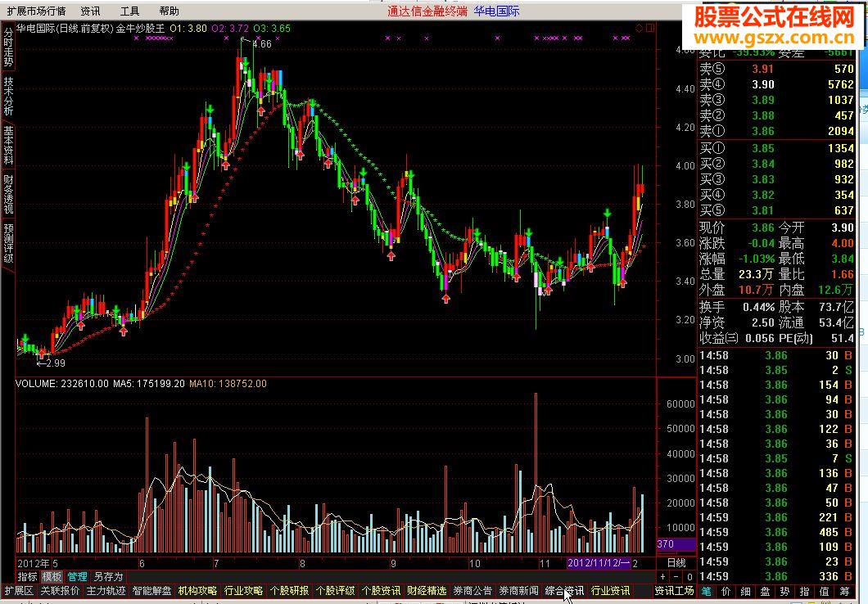Viewport: 868px width, 604px height.
Task: Select the 券商公告 bottom tab
Action: 472,591
